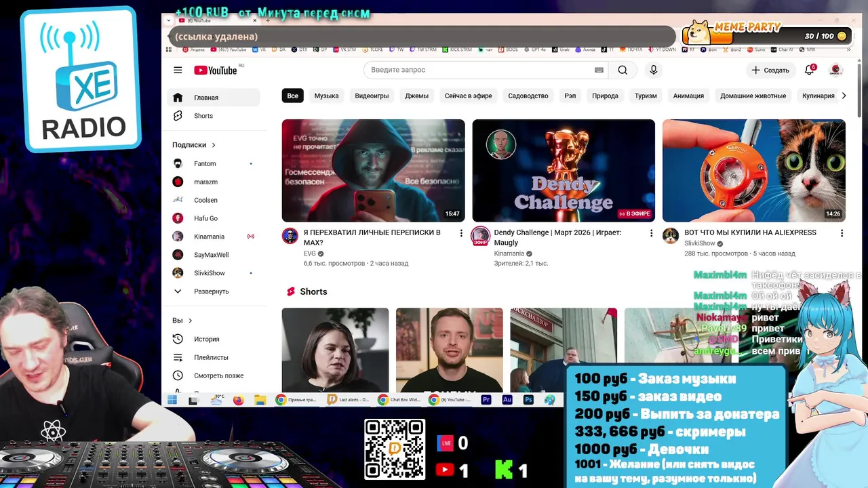Switch to Last alerts taskbar window
The height and width of the screenshot is (488, 868).
tap(349, 400)
